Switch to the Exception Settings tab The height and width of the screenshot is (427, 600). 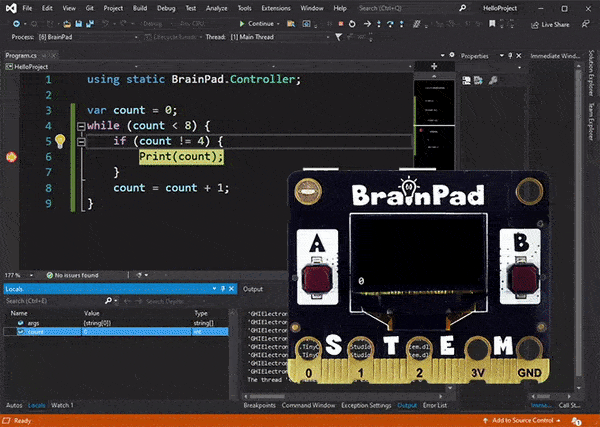pyautogui.click(x=366, y=405)
